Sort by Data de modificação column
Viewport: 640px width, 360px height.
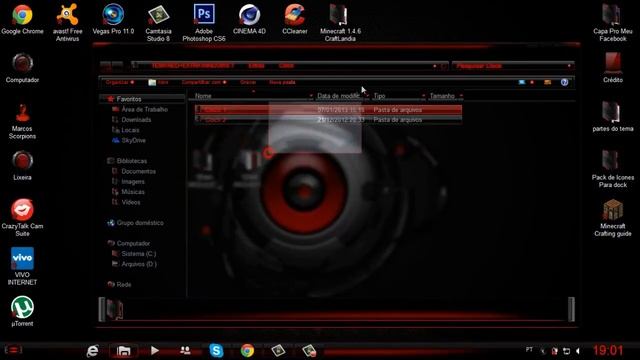[339, 96]
